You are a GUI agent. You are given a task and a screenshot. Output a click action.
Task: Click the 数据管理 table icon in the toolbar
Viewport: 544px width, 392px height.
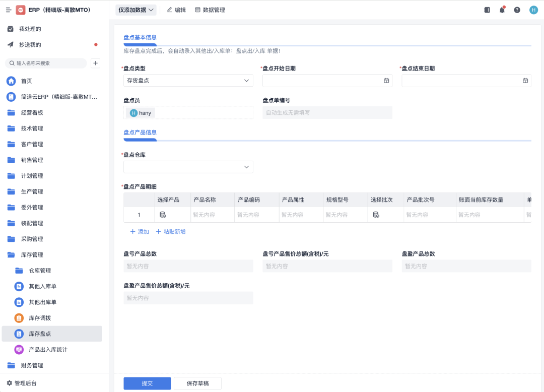(x=197, y=10)
